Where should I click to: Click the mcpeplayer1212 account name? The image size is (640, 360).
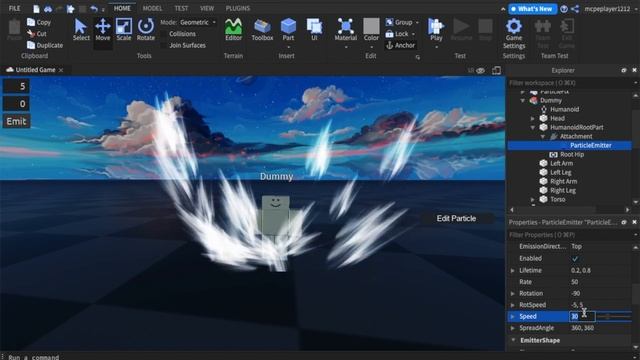click(607, 9)
